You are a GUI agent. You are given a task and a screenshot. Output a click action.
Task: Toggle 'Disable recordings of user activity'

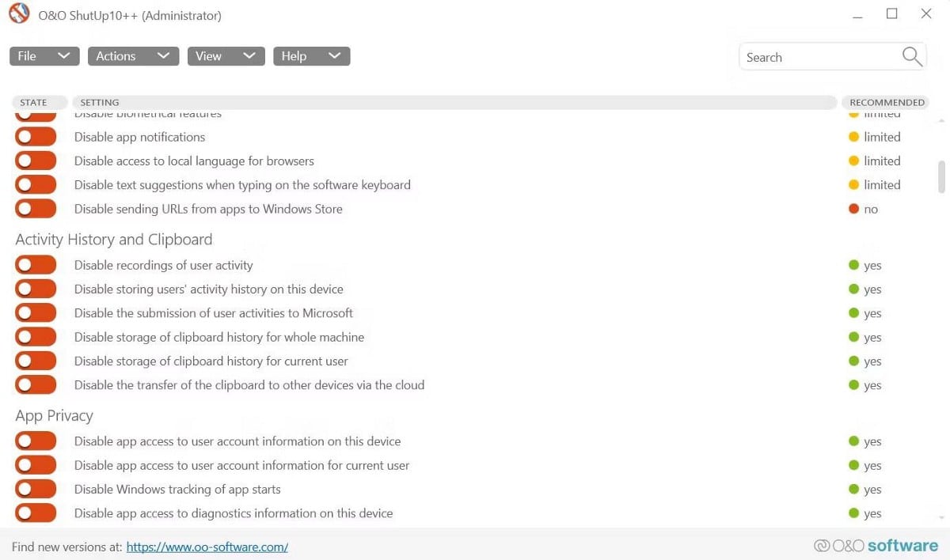click(35, 264)
